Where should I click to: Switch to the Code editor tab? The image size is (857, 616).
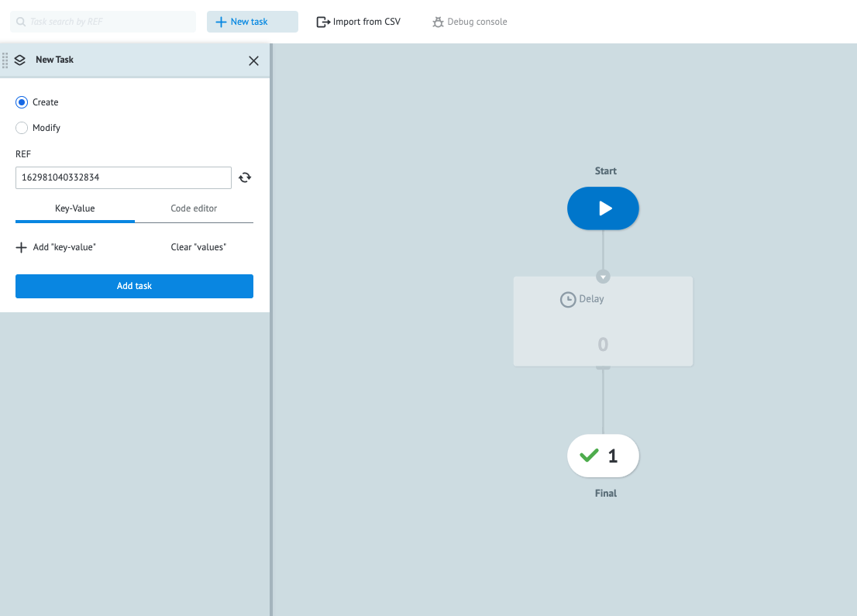click(x=194, y=208)
